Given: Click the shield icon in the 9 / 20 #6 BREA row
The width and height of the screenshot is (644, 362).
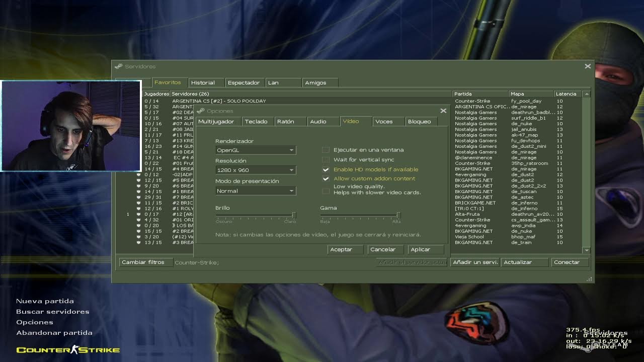Looking at the screenshot, I should coord(139,186).
